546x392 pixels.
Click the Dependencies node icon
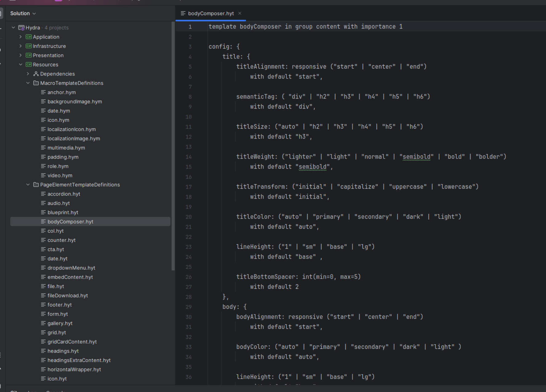36,74
